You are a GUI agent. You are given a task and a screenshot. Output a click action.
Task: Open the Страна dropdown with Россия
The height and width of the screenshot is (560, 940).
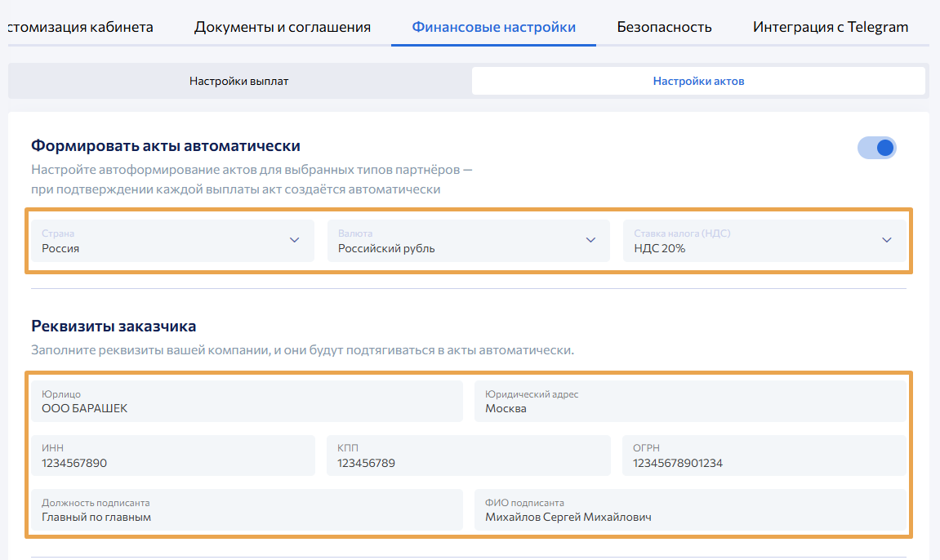click(172, 241)
